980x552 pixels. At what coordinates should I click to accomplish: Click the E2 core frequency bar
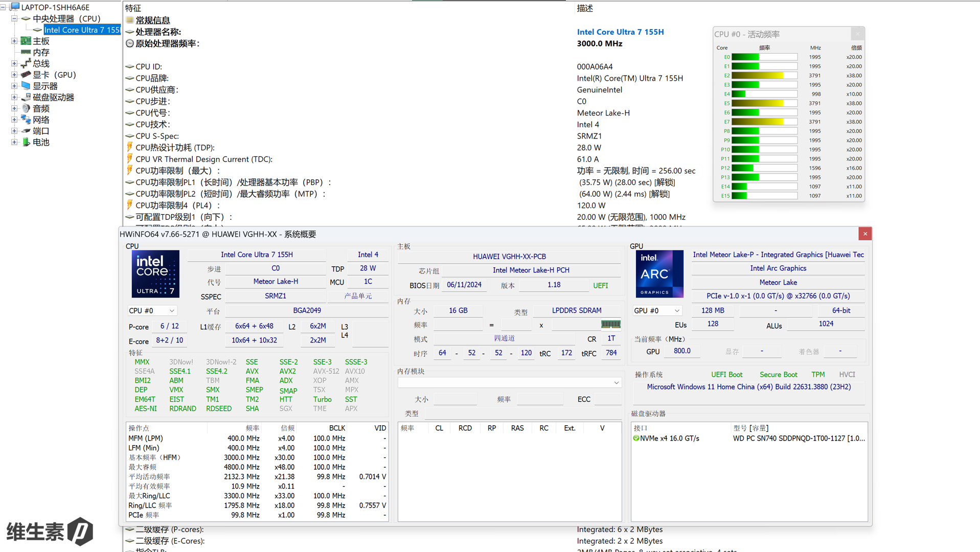coord(764,76)
